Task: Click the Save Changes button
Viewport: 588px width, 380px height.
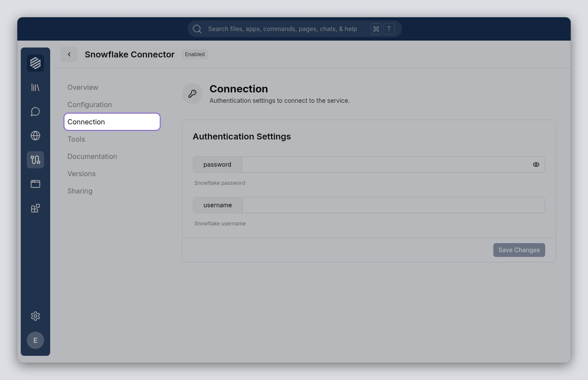Action: pos(519,250)
